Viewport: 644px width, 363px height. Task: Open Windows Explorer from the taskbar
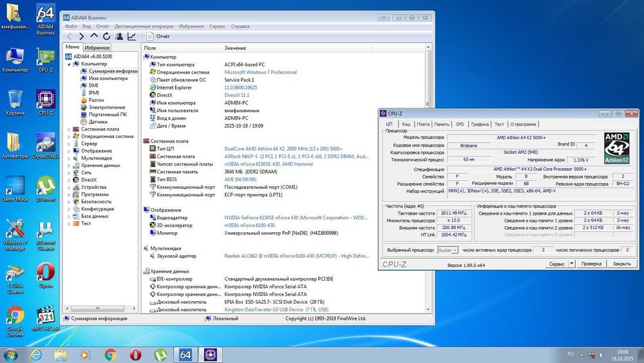click(x=61, y=355)
